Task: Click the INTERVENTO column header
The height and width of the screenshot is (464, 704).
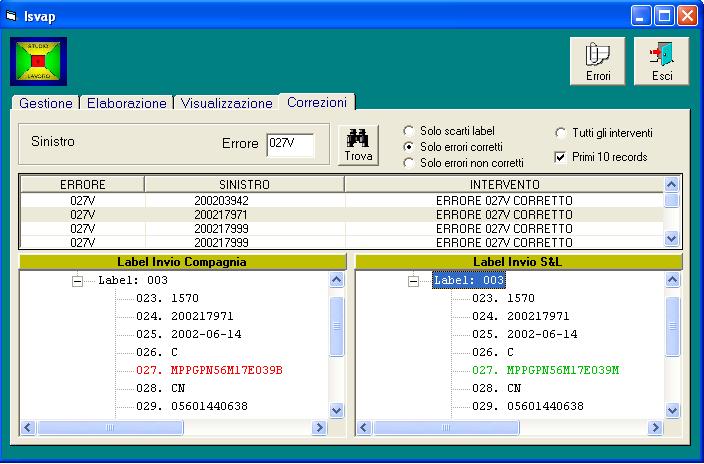Action: point(504,184)
